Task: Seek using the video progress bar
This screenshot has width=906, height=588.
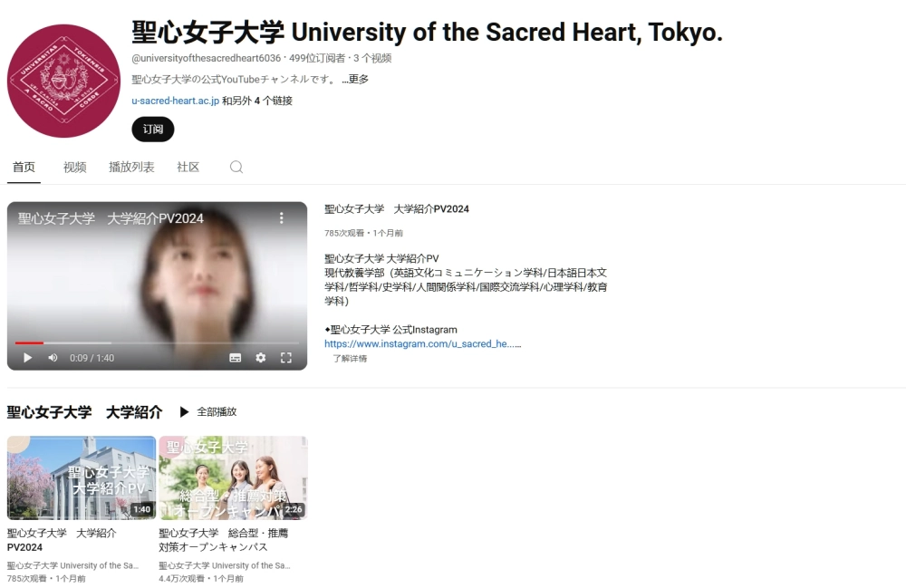Action: click(x=157, y=343)
